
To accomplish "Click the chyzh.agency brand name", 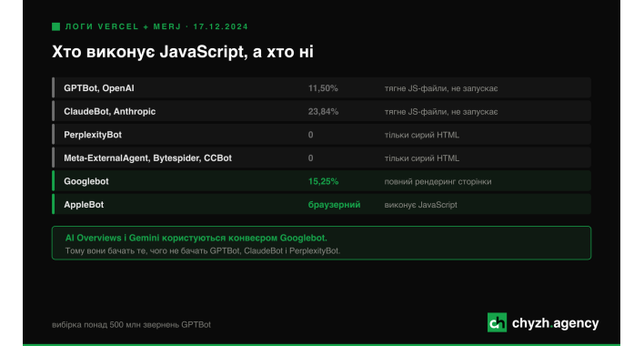I will [x=555, y=323].
